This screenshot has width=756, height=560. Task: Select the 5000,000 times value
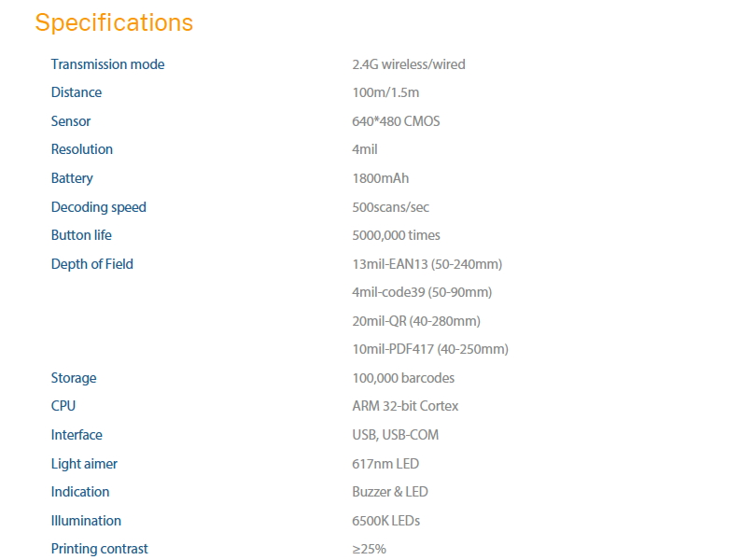396,235
